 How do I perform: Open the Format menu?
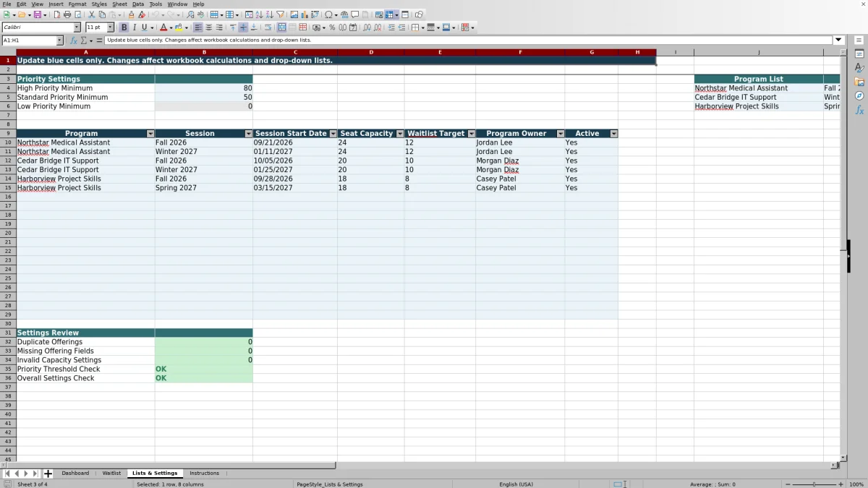coord(77,4)
